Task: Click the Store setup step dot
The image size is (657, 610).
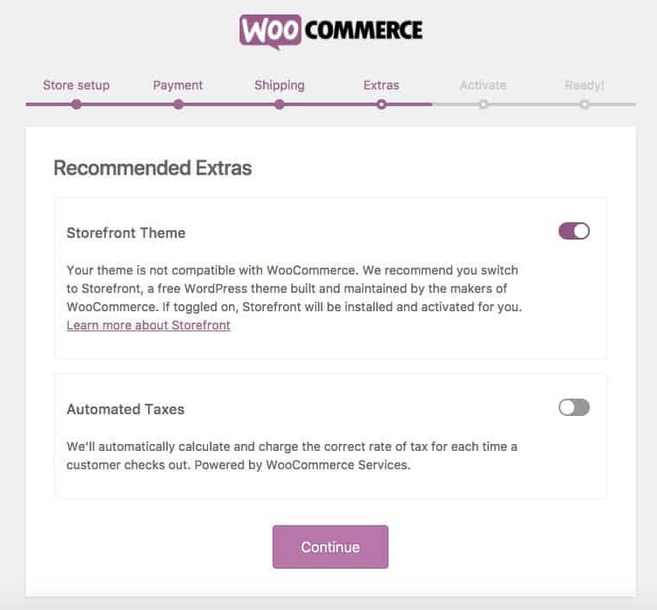Action: coord(77,103)
